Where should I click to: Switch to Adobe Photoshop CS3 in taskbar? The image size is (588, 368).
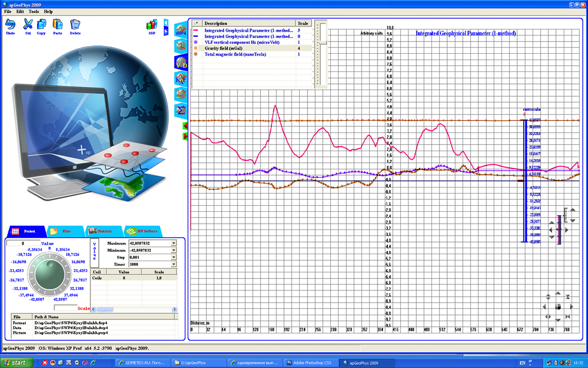[x=309, y=363]
